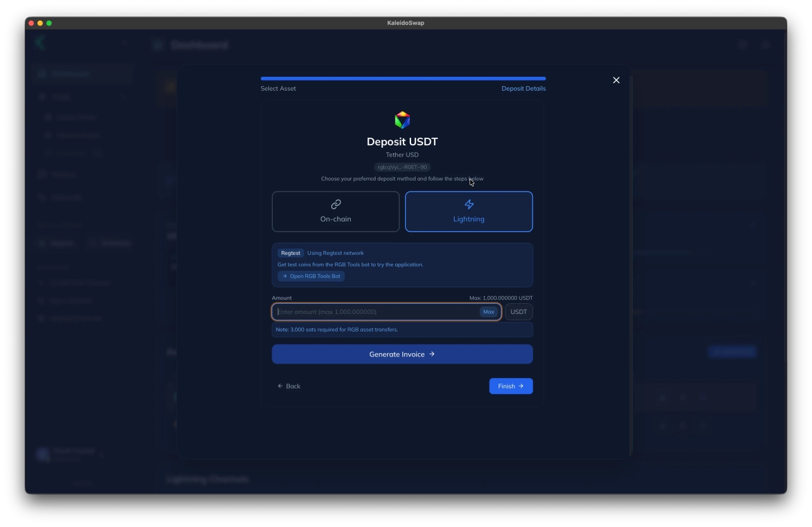
Task: Click the arrow icon inside the Finish button
Action: coord(521,386)
